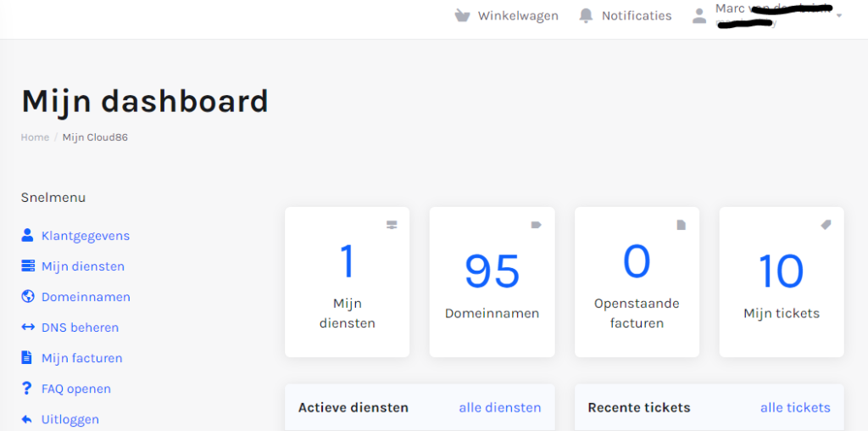Image resolution: width=868 pixels, height=431 pixels.
Task: Click the DNS beheren arrows icon
Action: tap(28, 327)
